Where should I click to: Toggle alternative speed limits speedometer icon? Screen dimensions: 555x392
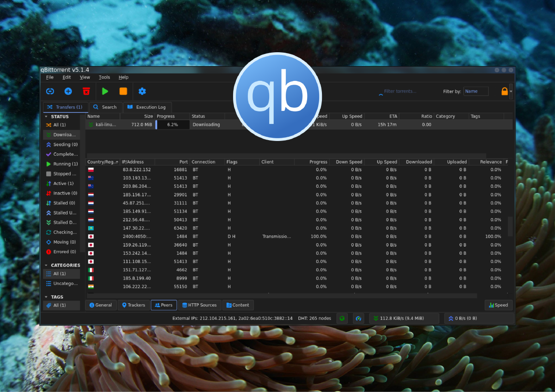point(358,318)
